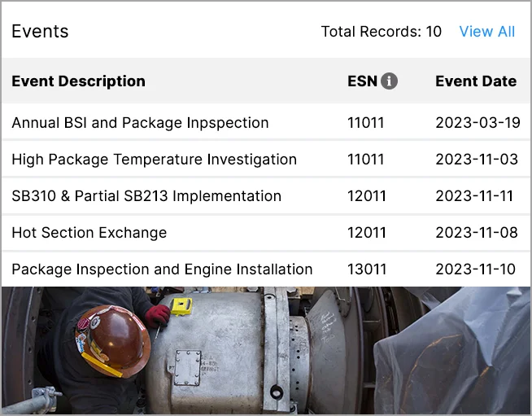532x416 pixels.
Task: Open the Hot Section Exchange event
Action: click(89, 233)
